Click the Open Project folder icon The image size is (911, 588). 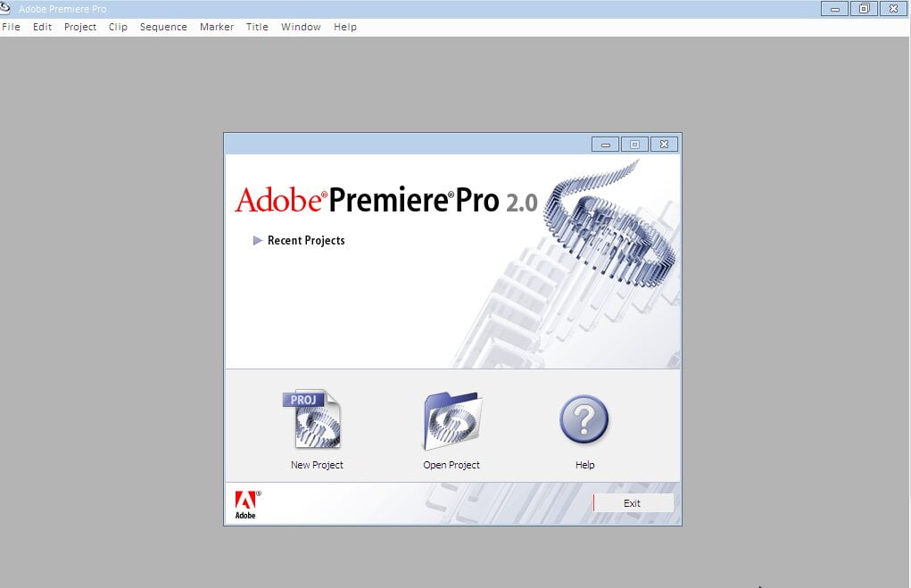point(452,420)
